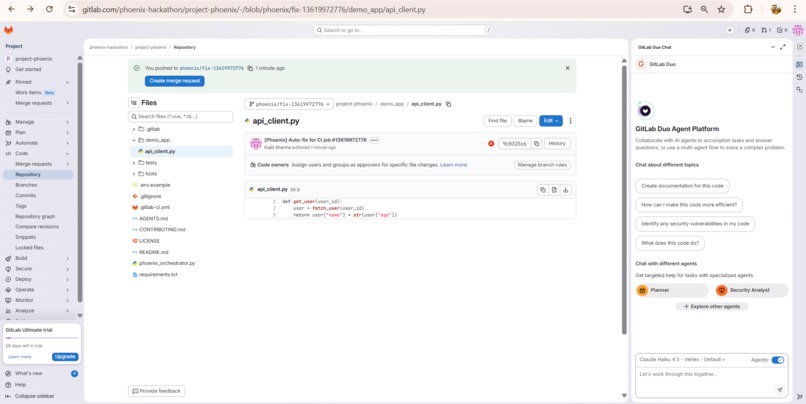Open file actions kebab menu
The height and width of the screenshot is (404, 806).
[570, 121]
